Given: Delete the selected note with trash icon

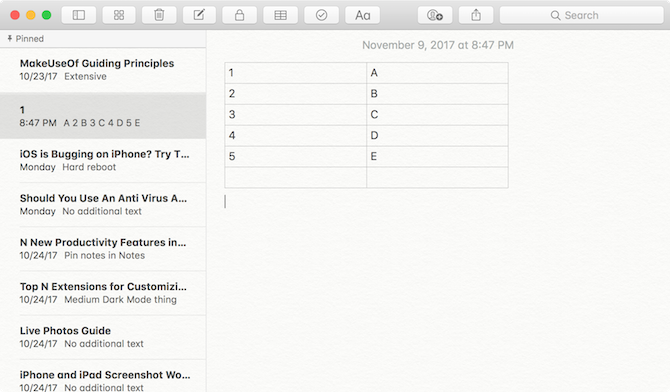Looking at the screenshot, I should 159,15.
